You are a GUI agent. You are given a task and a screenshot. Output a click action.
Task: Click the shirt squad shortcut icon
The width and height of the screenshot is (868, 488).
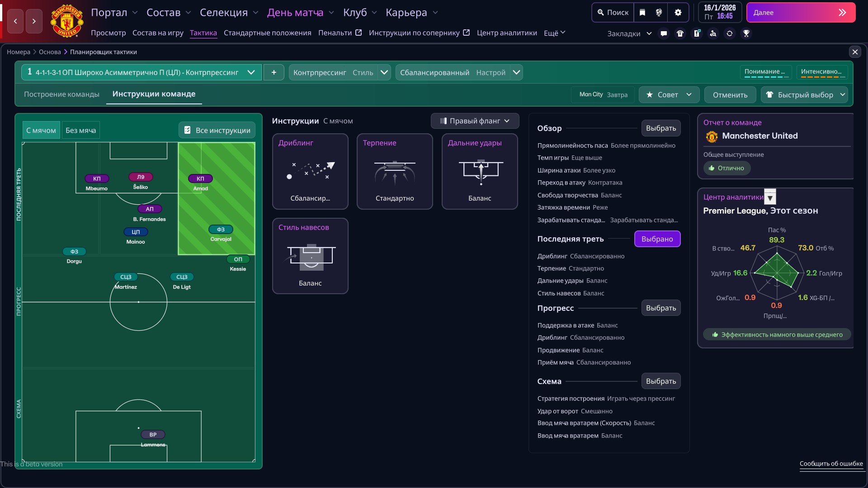tap(680, 33)
